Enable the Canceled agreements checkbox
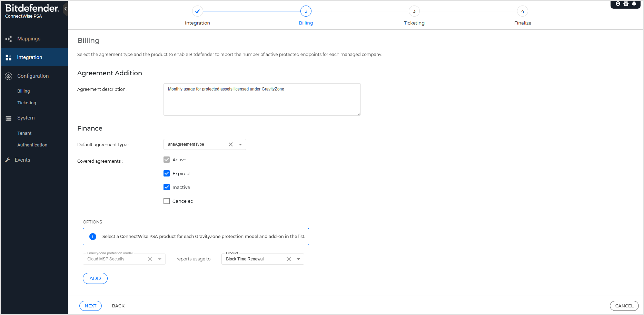 pos(167,201)
